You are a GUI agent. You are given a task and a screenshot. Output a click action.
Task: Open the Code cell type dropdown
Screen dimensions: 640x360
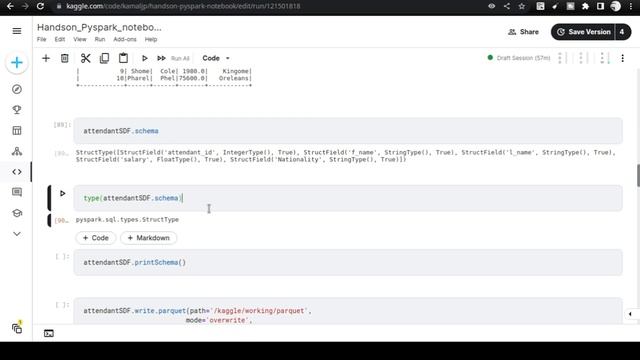click(216, 58)
